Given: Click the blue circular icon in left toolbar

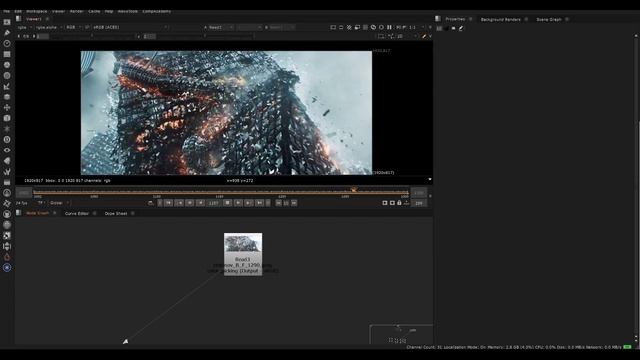Looking at the screenshot, I should pos(7,268).
